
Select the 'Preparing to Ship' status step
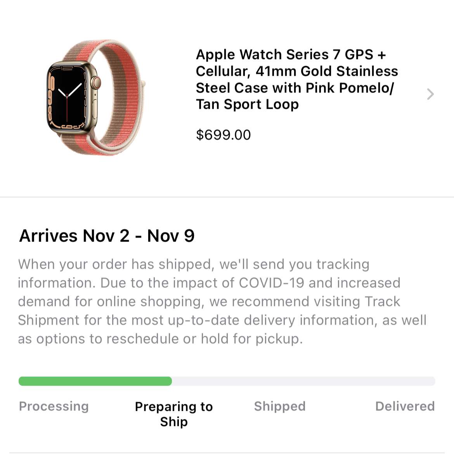174,414
